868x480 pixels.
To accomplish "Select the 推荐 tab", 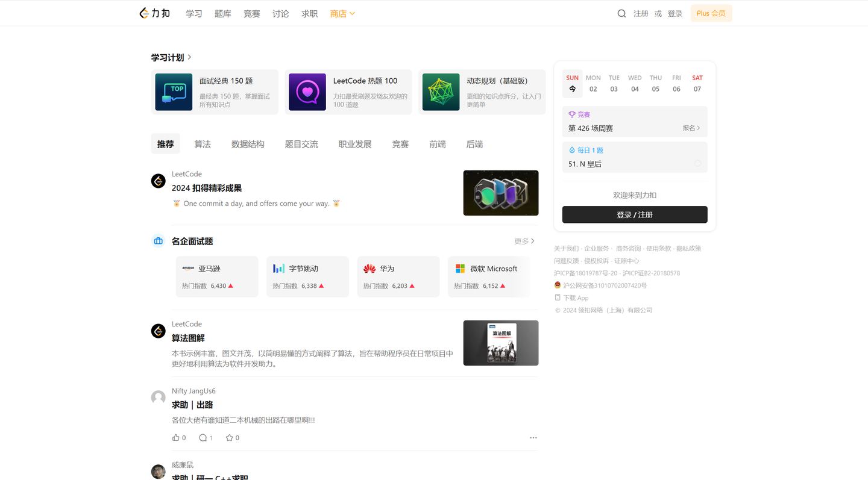I will [165, 144].
